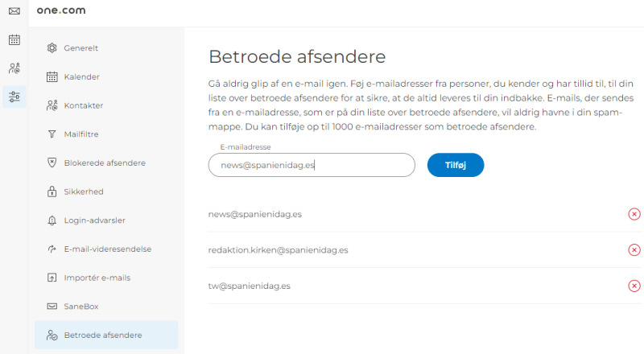Delete redaktion.kirken@spanienidag.es from trusted senders
The width and height of the screenshot is (644, 354).
pyautogui.click(x=634, y=250)
